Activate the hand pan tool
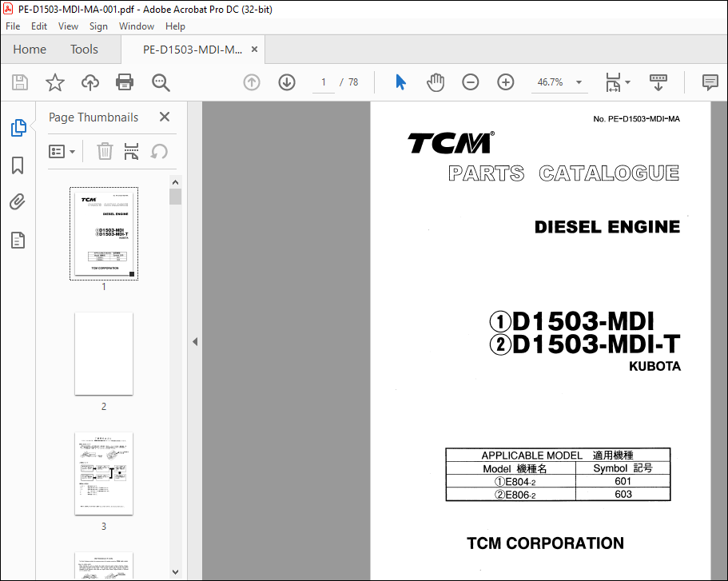 pos(436,82)
